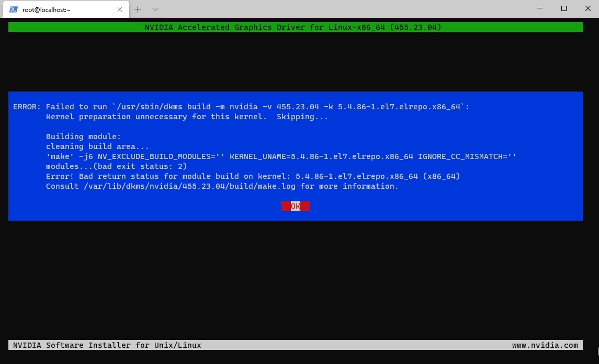Select the root@localhost:~ tab

coord(58,9)
